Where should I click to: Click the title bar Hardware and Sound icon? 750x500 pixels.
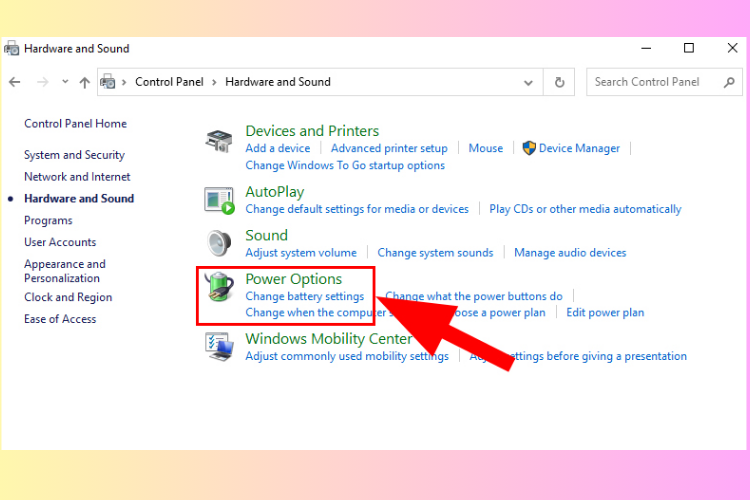pyautogui.click(x=11, y=48)
